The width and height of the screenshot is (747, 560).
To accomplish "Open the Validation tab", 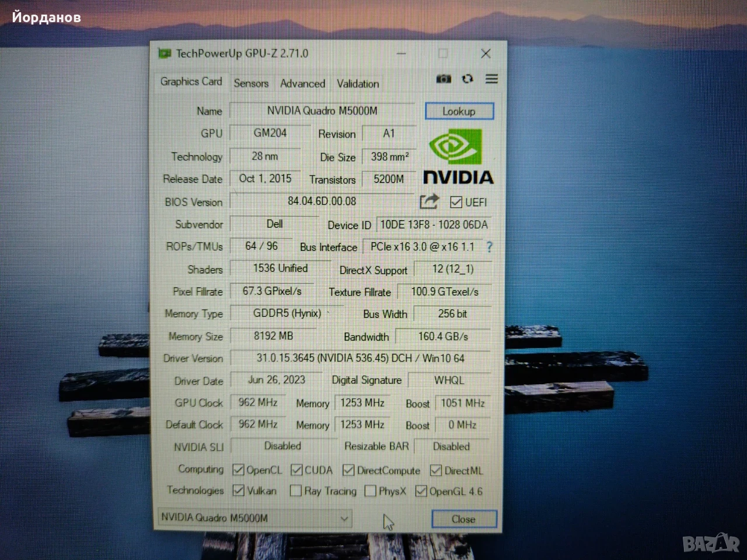I will click(x=358, y=83).
